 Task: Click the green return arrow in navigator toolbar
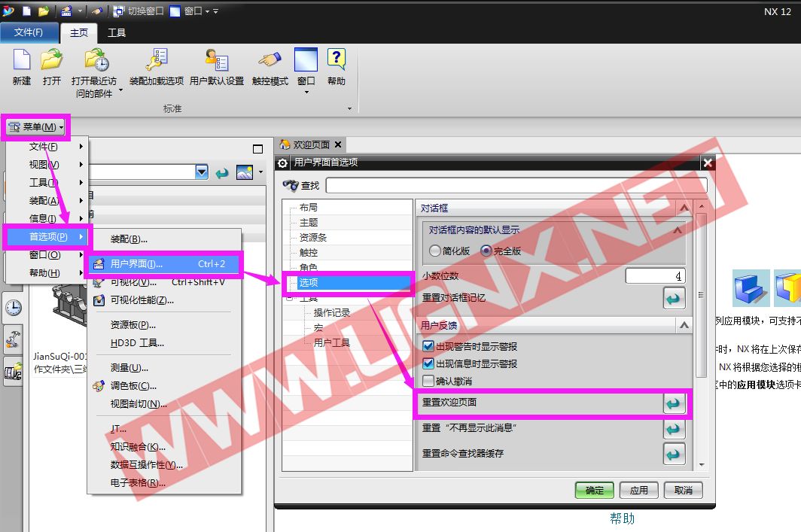pos(222,173)
